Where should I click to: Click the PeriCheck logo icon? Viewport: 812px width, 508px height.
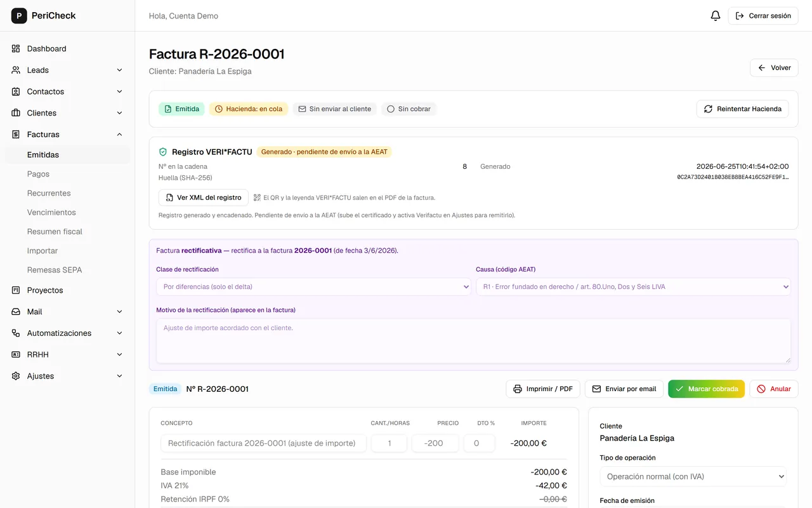point(19,16)
